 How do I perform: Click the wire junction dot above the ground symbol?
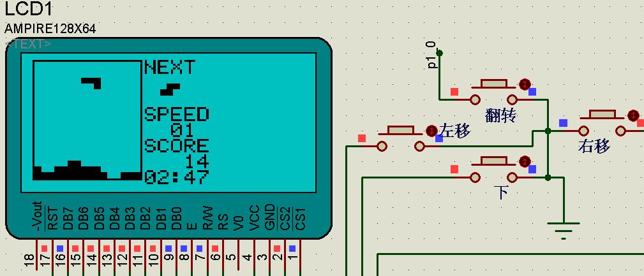tap(548, 177)
